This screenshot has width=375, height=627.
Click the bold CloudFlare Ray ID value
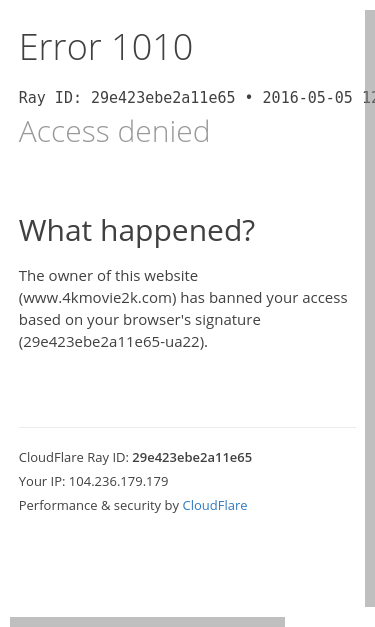pos(192,457)
